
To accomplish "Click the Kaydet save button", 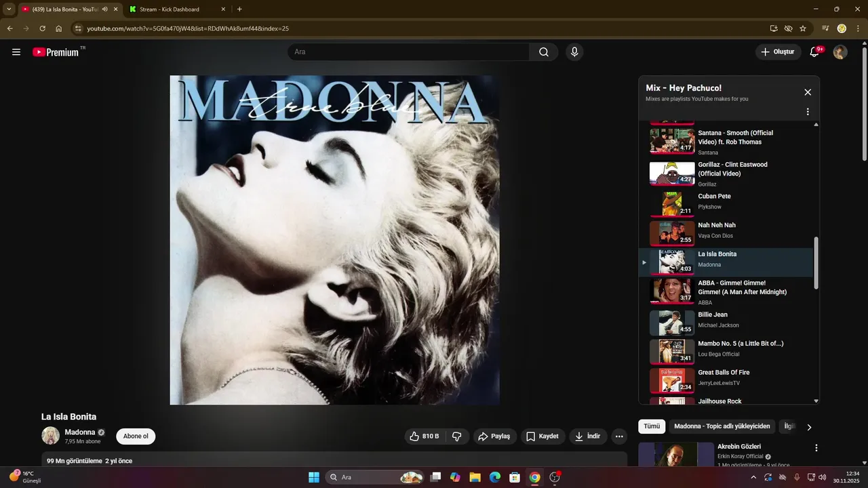I will (x=542, y=436).
